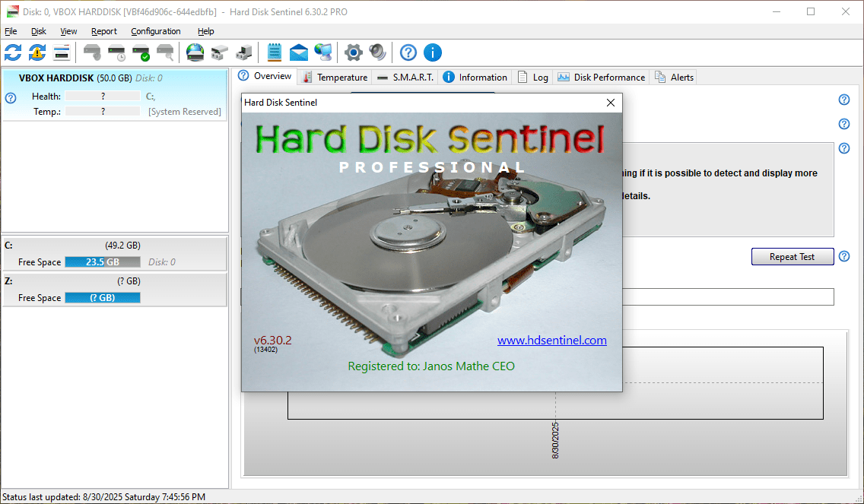Screen dimensions: 864x504
Task: Open the Disk menu
Action: tap(39, 31)
